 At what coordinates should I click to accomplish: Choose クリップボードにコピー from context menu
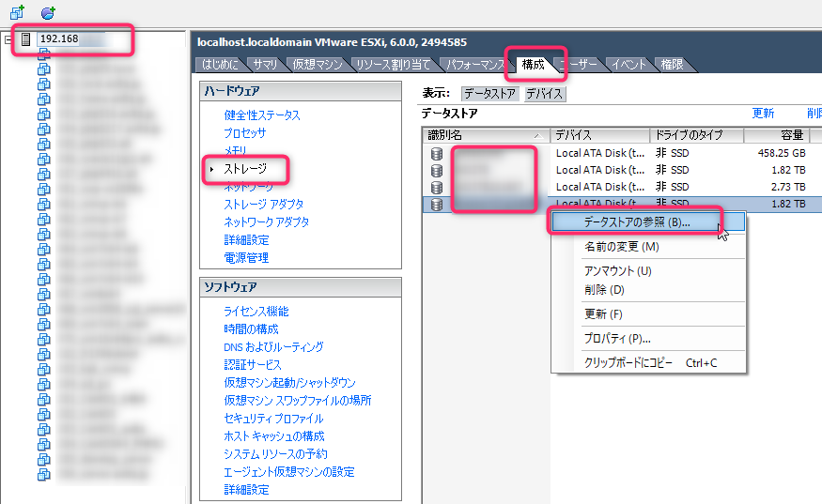648,362
